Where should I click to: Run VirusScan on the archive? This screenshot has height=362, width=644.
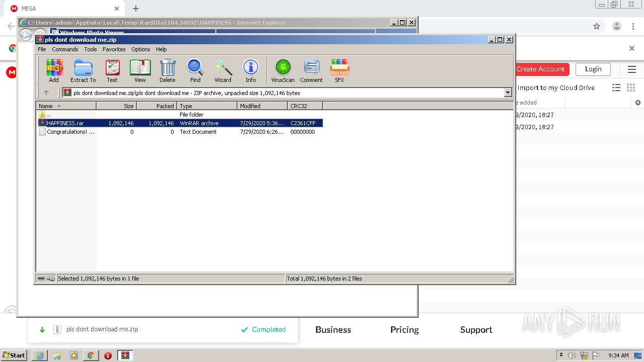pos(283,70)
